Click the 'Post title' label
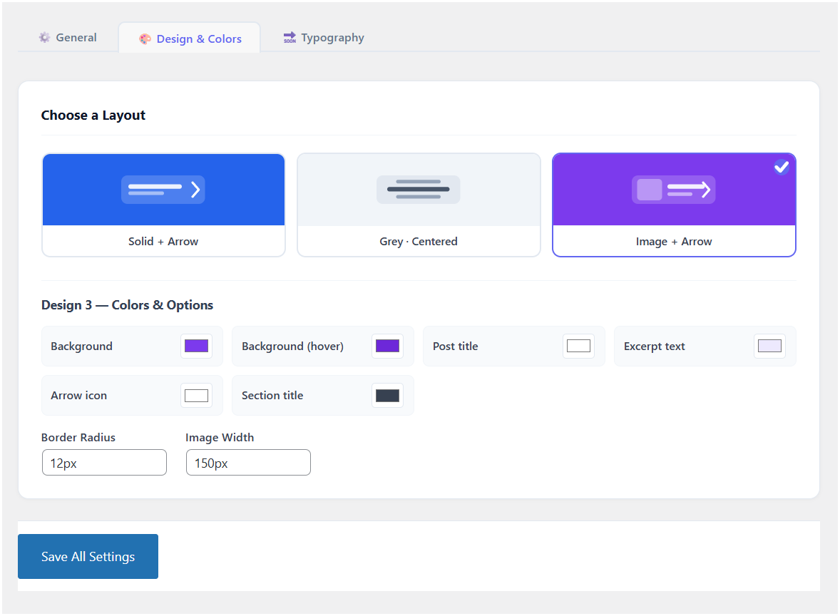The width and height of the screenshot is (840, 616). click(456, 346)
